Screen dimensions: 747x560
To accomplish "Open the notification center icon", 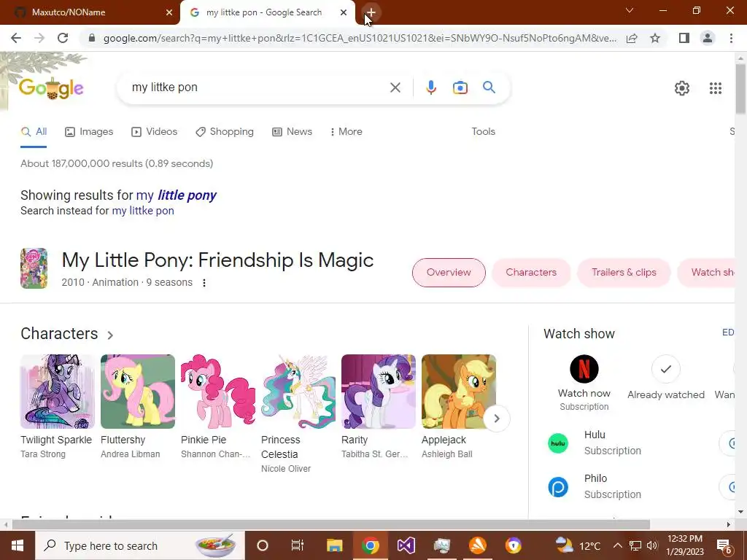I will (x=724, y=545).
